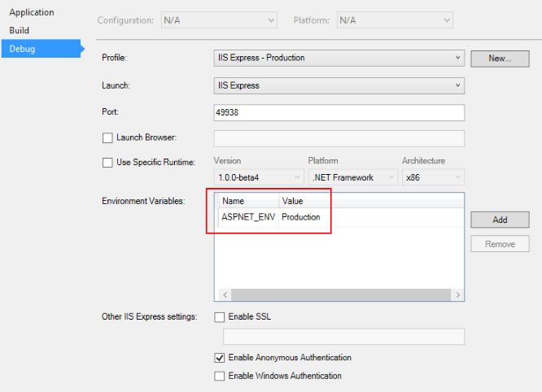Click right arrow of variables scrollbar
Image resolution: width=542 pixels, height=392 pixels.
(x=458, y=295)
